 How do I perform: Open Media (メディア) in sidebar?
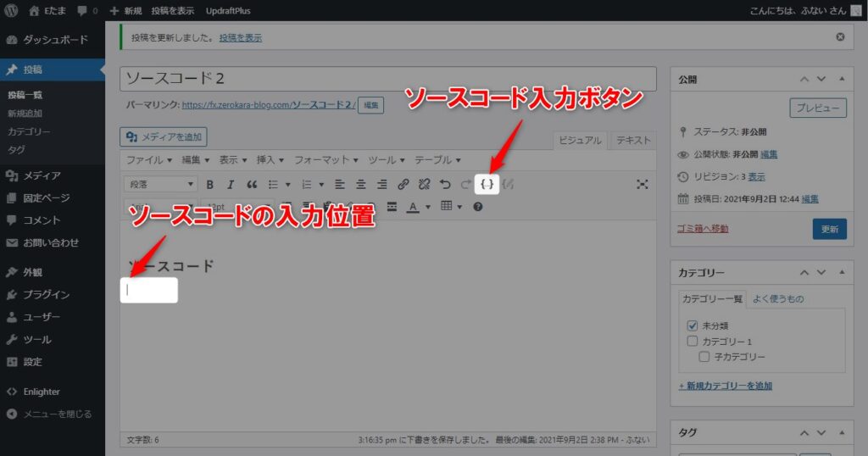53,175
